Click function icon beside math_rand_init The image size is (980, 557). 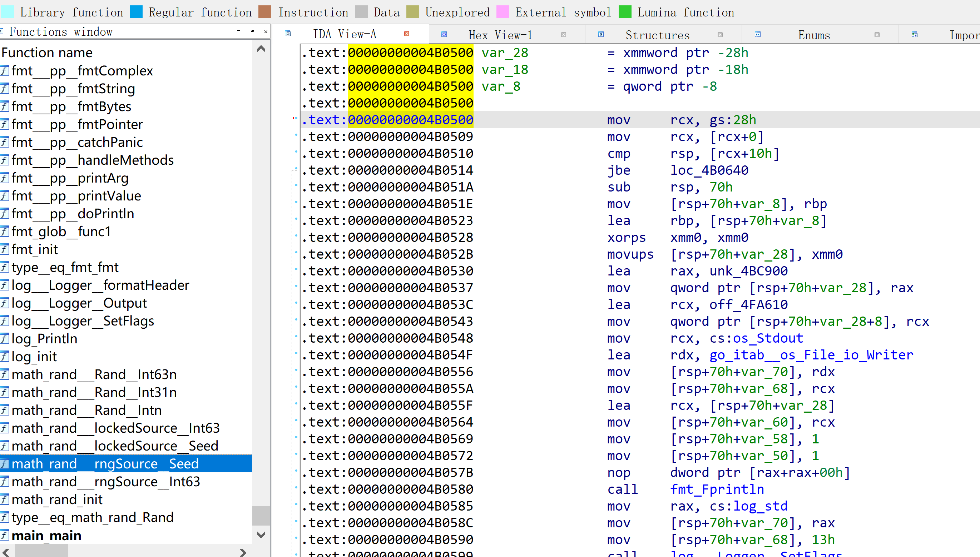5,499
